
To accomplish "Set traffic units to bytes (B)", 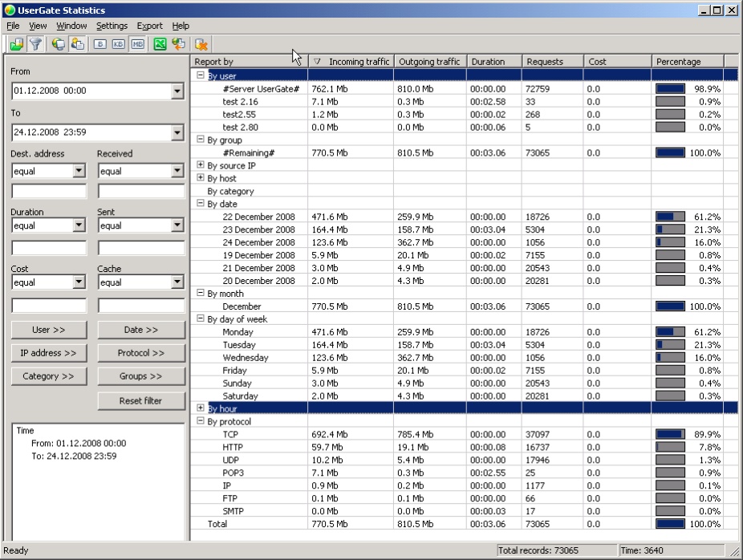I will [99, 44].
